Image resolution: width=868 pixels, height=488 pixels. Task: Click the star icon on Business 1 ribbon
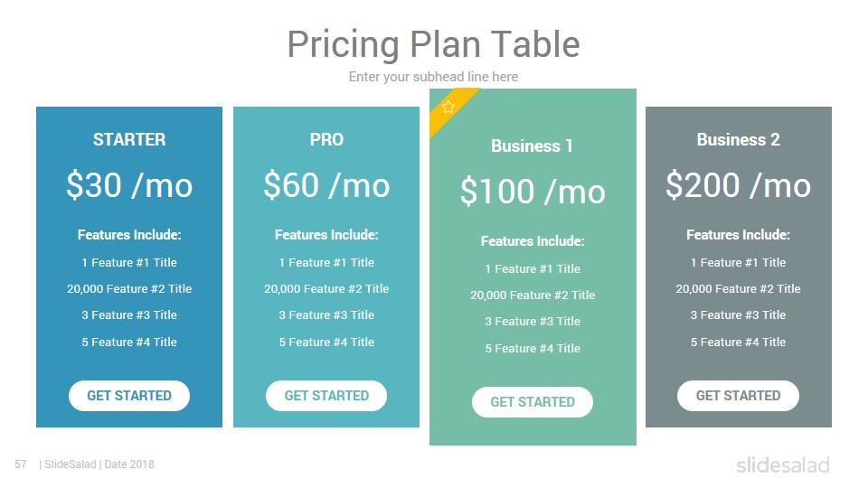(x=448, y=107)
